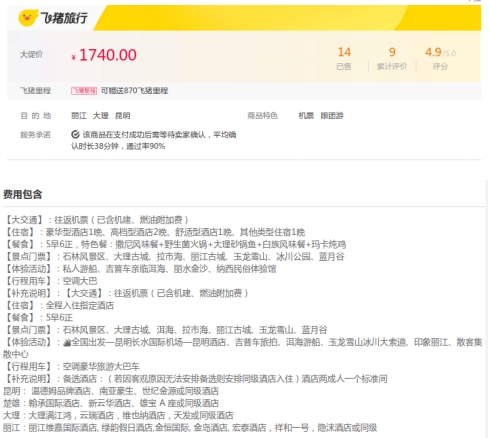Select destination 丽江

79,116
